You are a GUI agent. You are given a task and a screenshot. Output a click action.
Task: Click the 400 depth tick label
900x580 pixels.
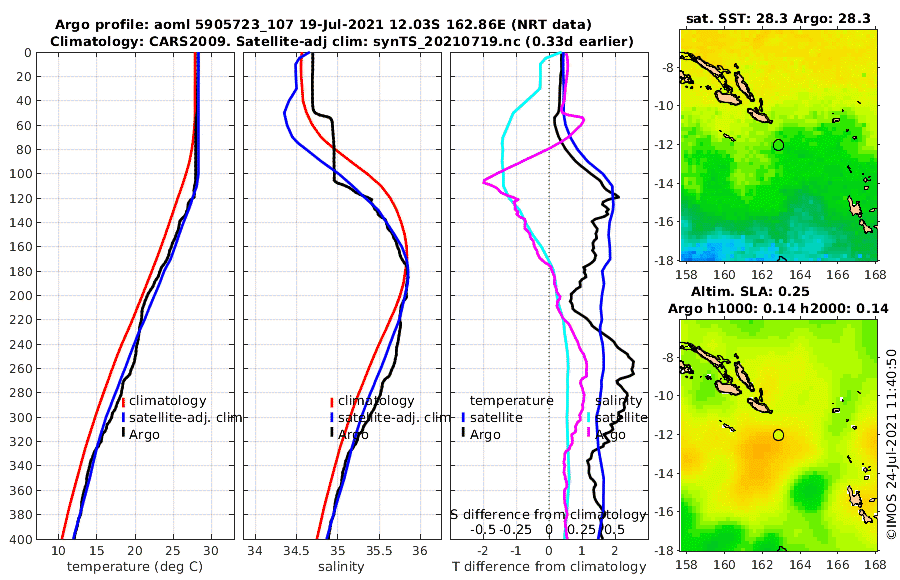(x=21, y=539)
